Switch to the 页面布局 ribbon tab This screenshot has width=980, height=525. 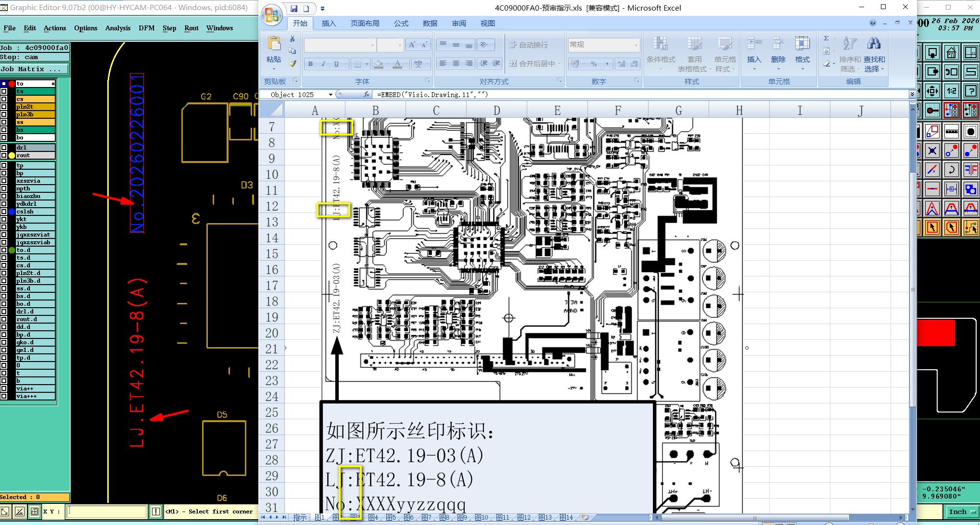coord(364,23)
